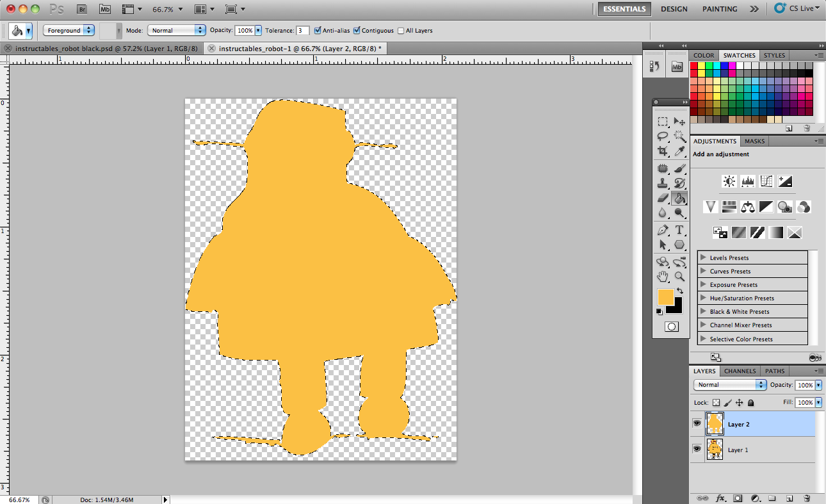Add a Levels adjustment
Screen dimensions: 826x504
(x=748, y=181)
